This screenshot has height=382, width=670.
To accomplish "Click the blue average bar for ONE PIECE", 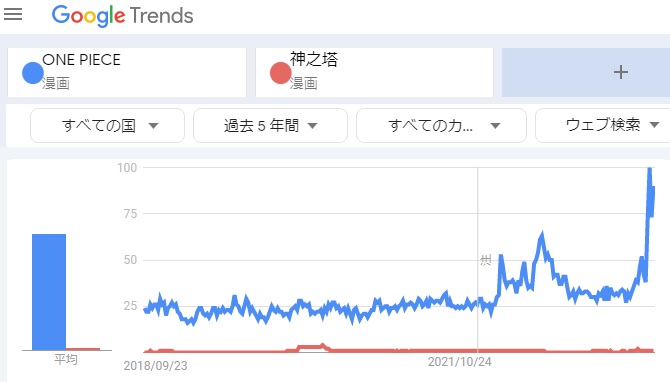I will tap(49, 292).
